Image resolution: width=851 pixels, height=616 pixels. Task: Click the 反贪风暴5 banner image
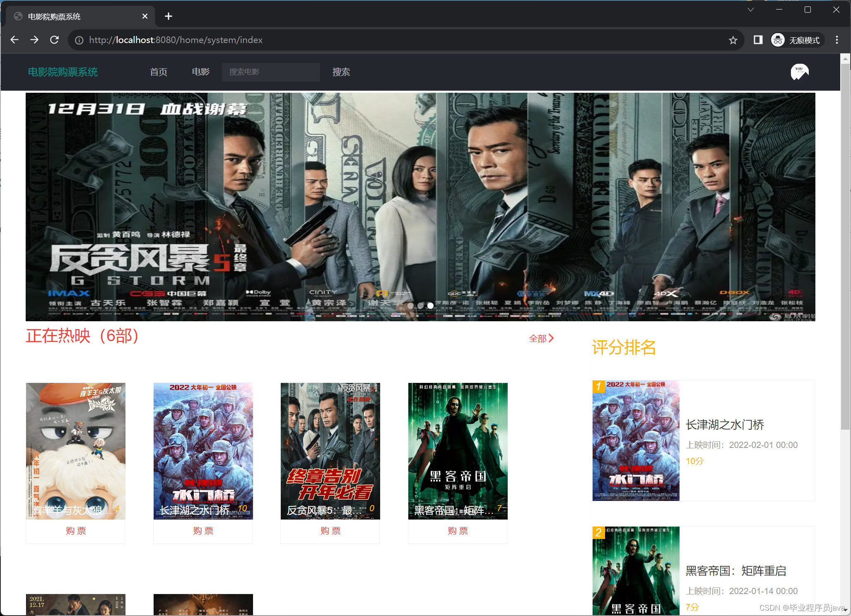pos(420,207)
